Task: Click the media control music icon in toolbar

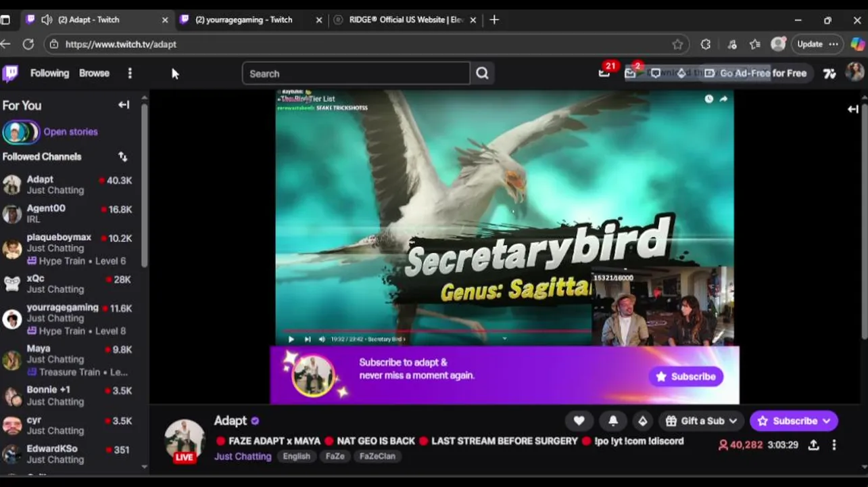Action: point(732,44)
